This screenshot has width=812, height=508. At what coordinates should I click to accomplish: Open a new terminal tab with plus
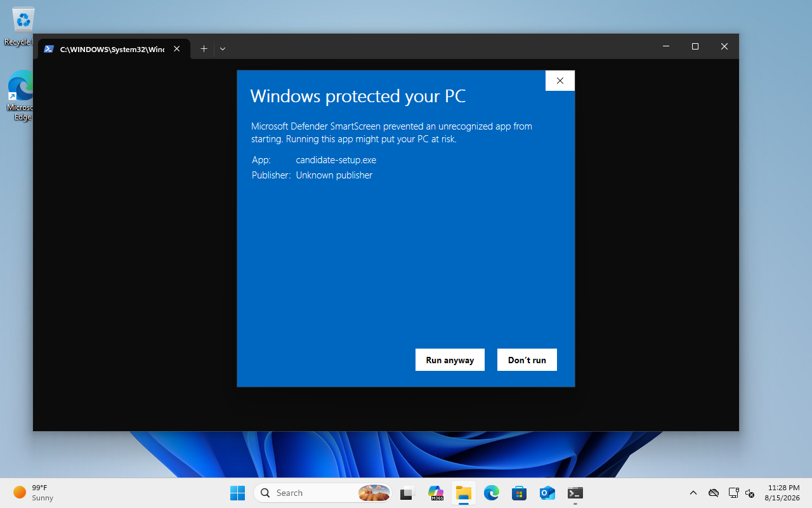point(204,49)
